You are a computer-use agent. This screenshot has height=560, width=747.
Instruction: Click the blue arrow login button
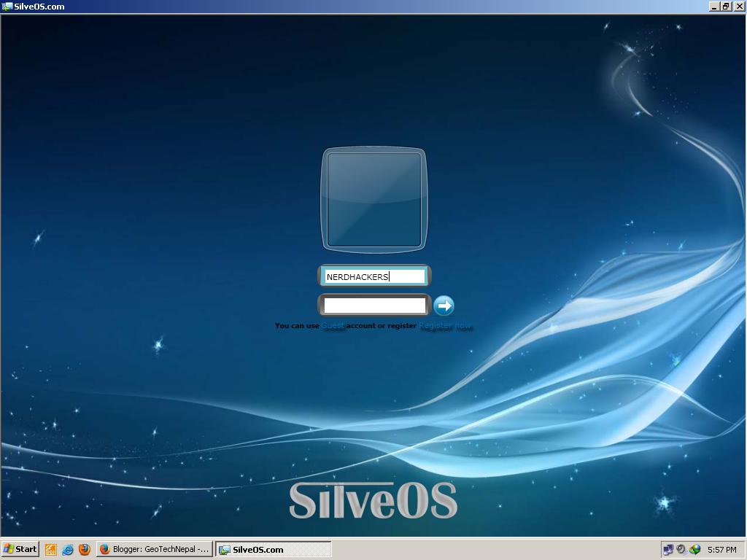(445, 305)
